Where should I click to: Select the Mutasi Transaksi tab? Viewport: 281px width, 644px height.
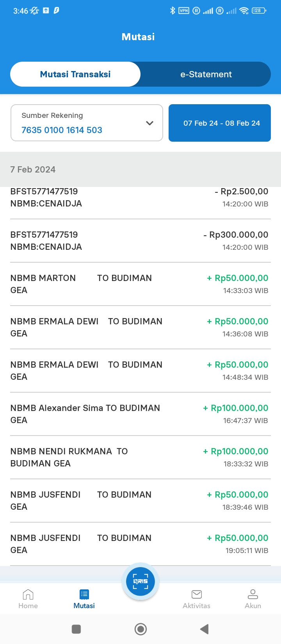pyautogui.click(x=75, y=74)
